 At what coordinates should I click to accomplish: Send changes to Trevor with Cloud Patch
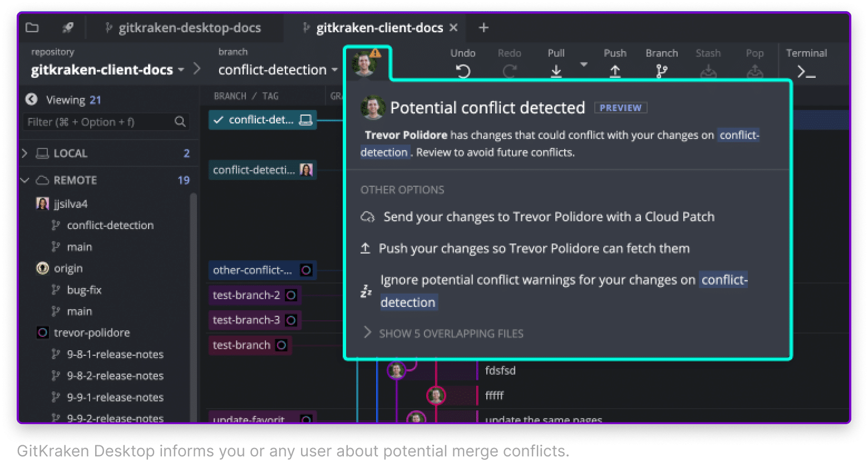(x=548, y=217)
